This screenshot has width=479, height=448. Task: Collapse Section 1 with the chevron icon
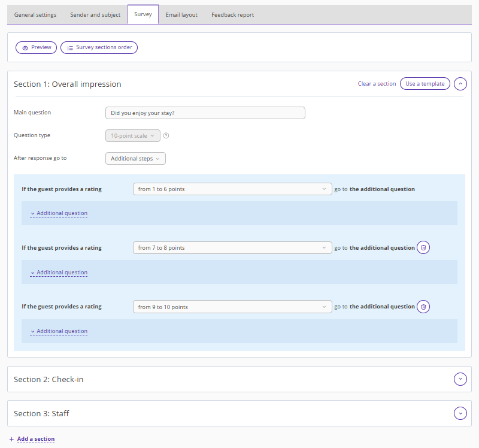[x=460, y=84]
